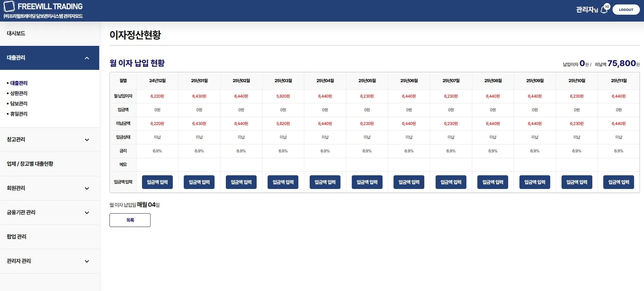Click the 25년03월 column header
644x291 pixels.
point(283,81)
